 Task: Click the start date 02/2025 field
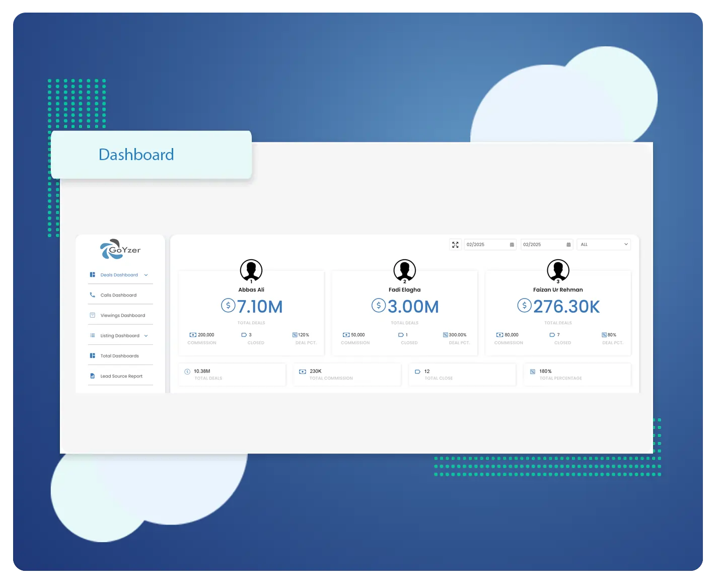click(486, 245)
